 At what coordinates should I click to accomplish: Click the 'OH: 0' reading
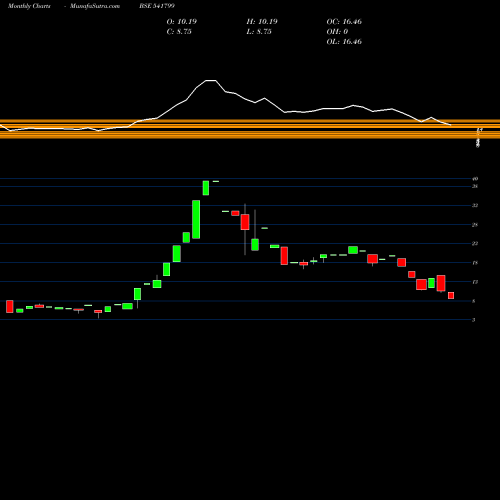(x=337, y=31)
